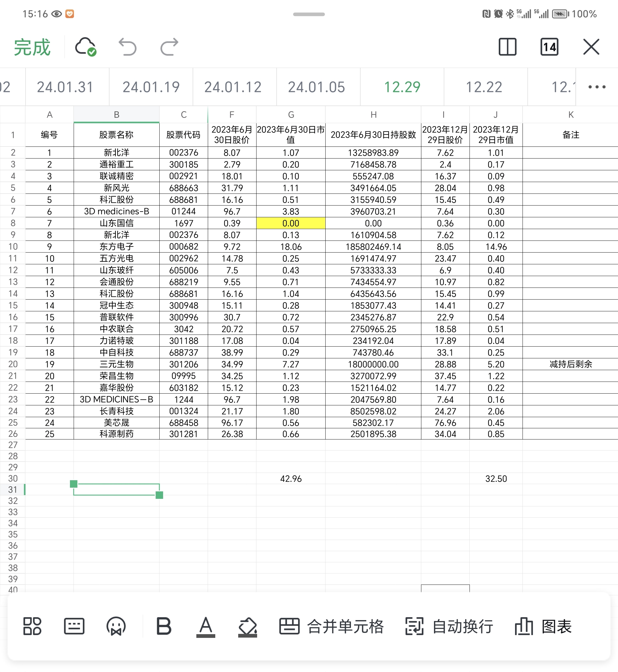This screenshot has height=672, width=618.
Task: Toggle auto wrap text (自动换行)
Action: pyautogui.click(x=449, y=626)
